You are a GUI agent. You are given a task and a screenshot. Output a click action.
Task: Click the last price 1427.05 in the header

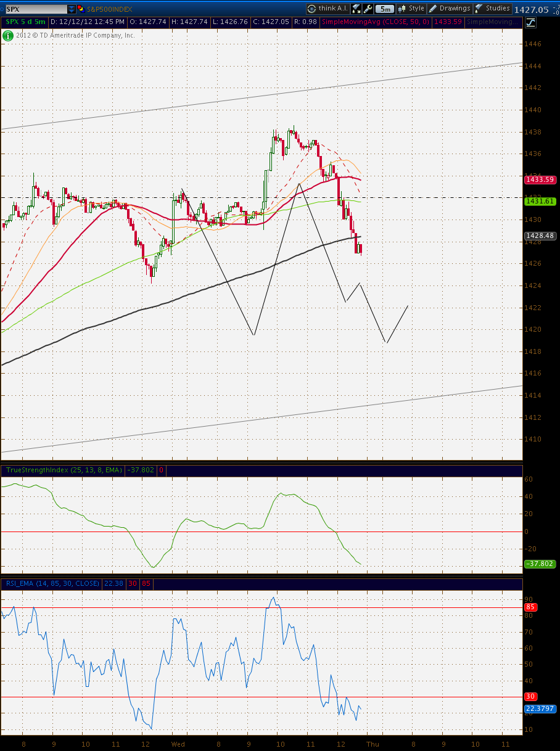point(531,9)
